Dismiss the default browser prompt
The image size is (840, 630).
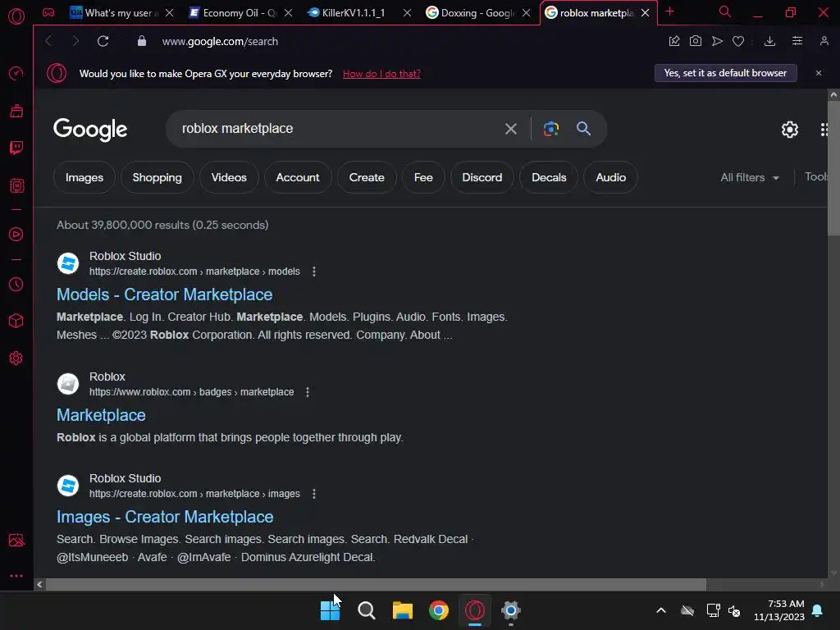click(x=819, y=73)
